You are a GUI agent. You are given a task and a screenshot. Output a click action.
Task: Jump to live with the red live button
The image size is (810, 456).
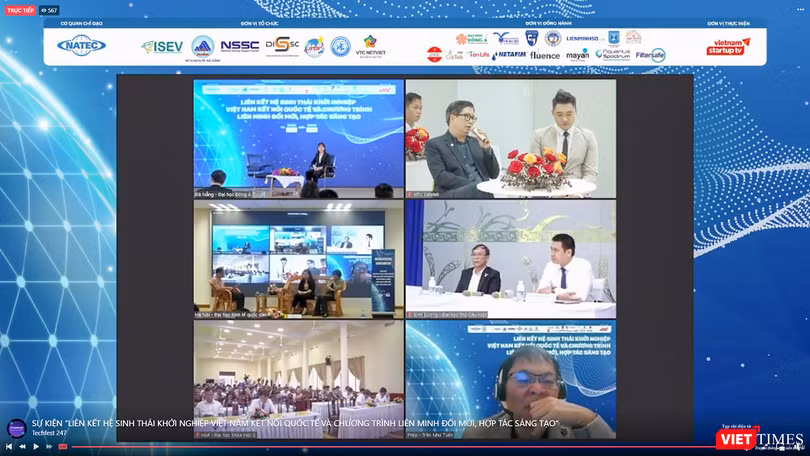coord(63,447)
